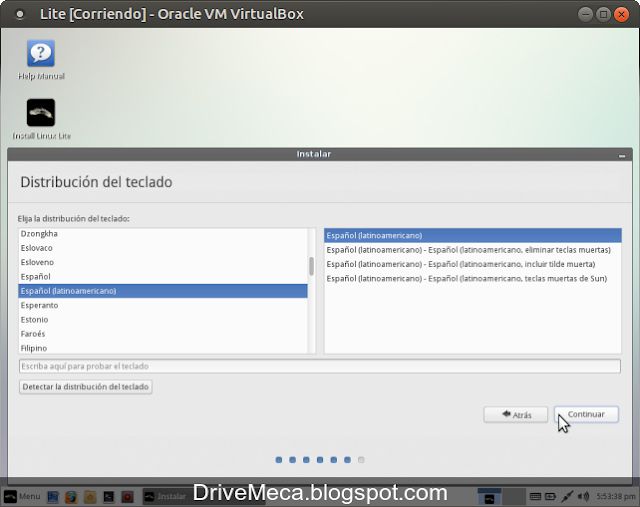Viewport: 640px width, 507px height.
Task: Click the layout list scrollbar handle
Action: [311, 266]
